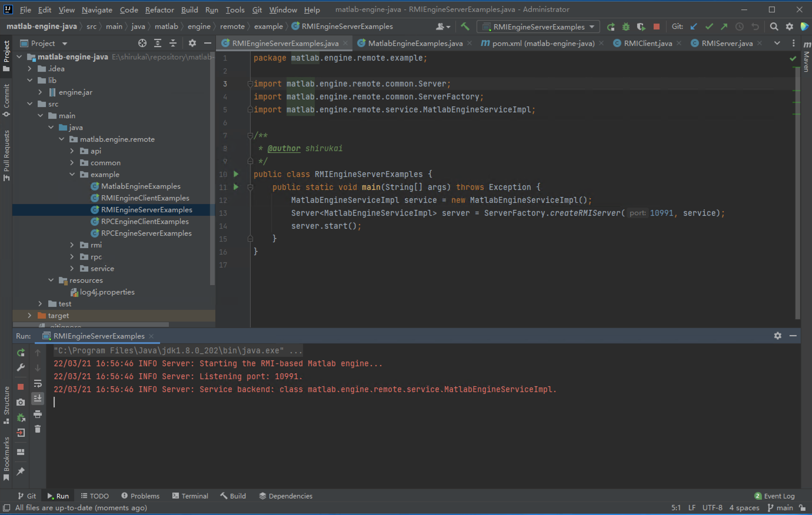This screenshot has height=515, width=812.
Task: Rerun the process in the Run panel
Action: [x=21, y=353]
